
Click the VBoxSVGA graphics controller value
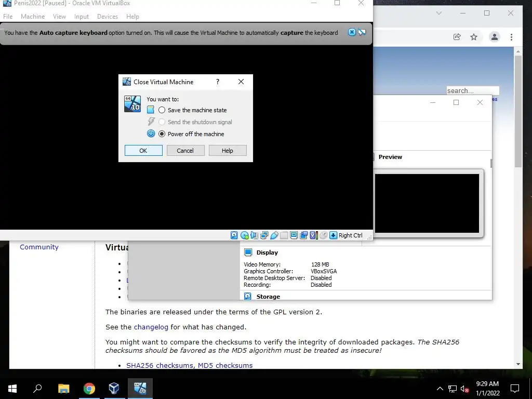point(324,271)
